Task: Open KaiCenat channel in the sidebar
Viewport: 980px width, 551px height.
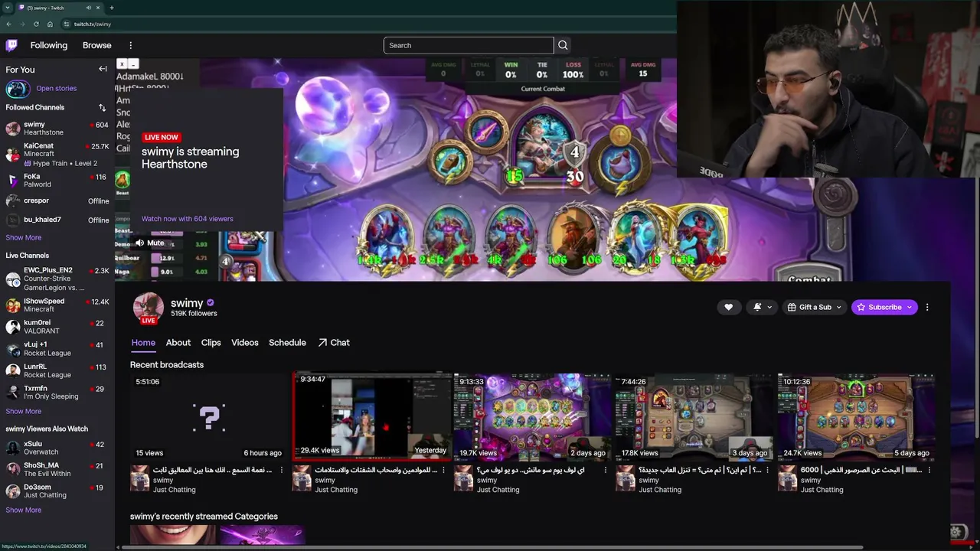Action: tap(57, 154)
